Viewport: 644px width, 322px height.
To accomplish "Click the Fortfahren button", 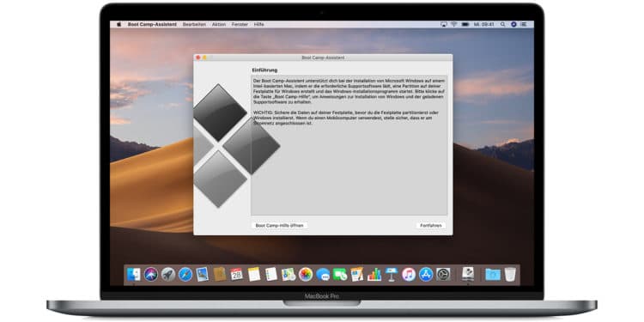I will [x=430, y=226].
